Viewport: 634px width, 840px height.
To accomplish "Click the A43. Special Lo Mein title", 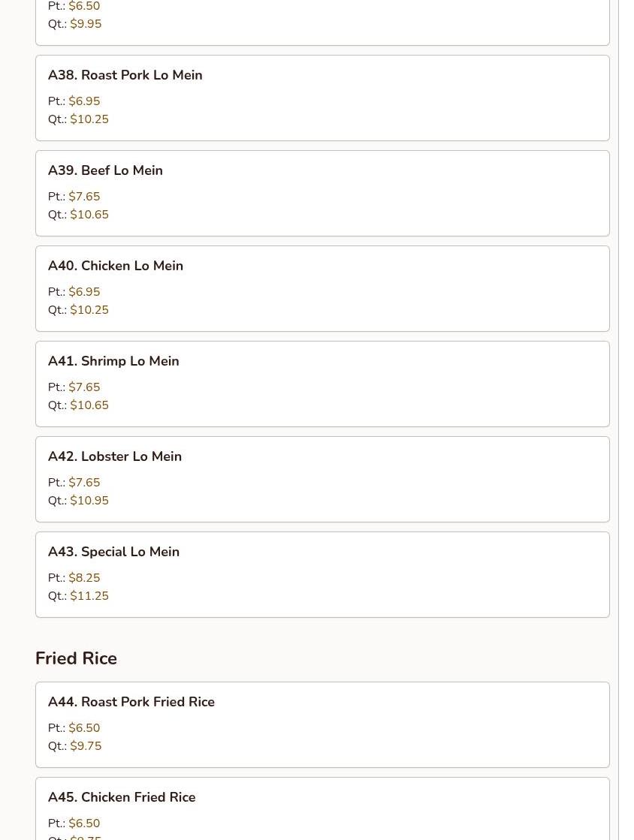I will click(113, 552).
